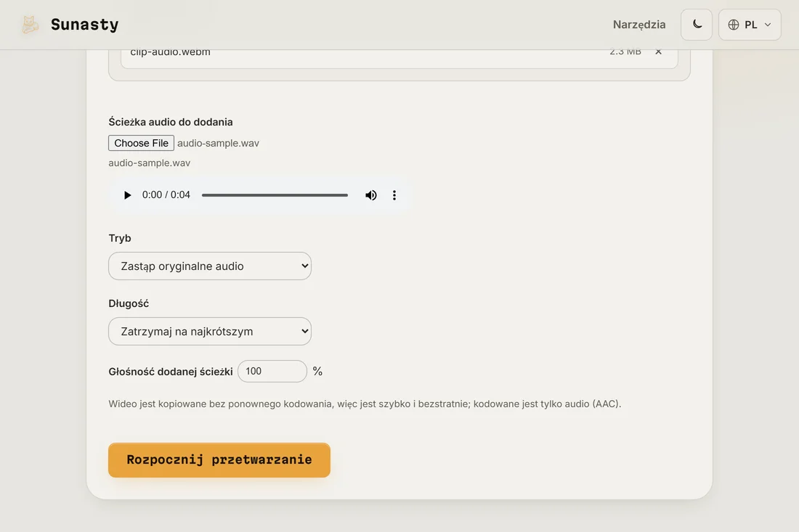Play the audio-sample.wav preview
The width and height of the screenshot is (799, 532).
tap(127, 195)
